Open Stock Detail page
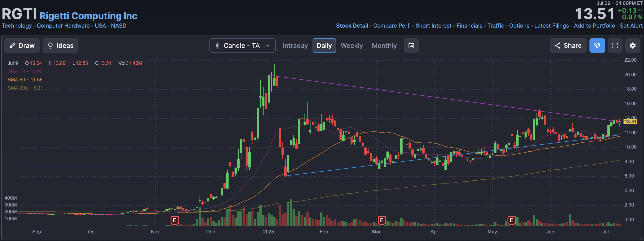This screenshot has height=241, width=644. point(352,26)
